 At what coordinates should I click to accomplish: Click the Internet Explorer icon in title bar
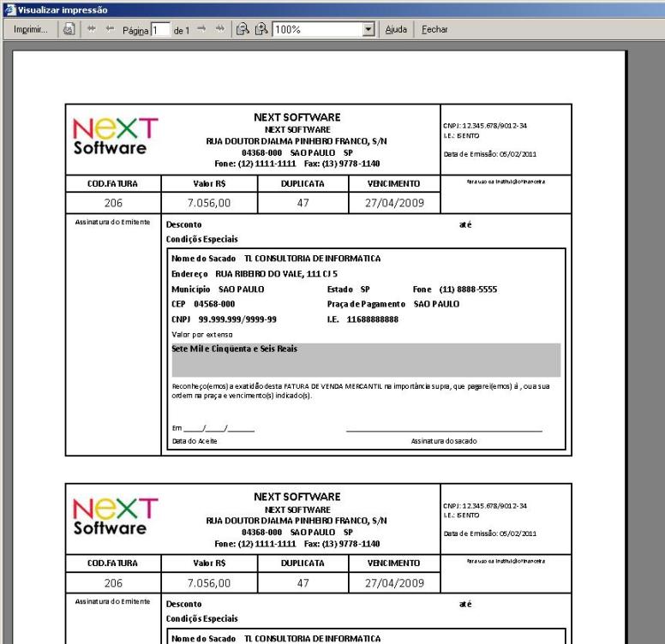pyautogui.click(x=9, y=9)
